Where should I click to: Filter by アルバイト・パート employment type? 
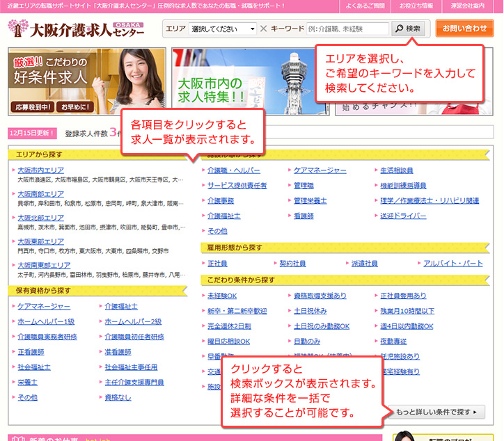pyautogui.click(x=453, y=264)
